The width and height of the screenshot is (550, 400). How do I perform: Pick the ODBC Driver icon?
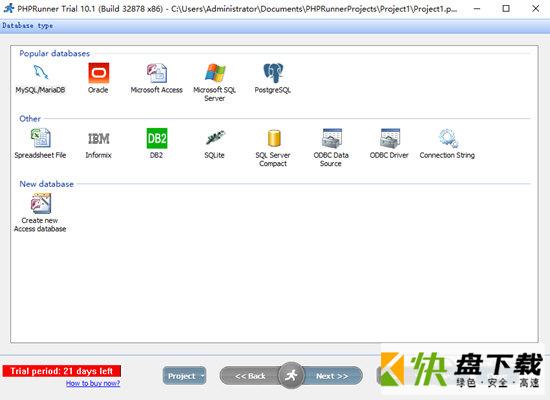click(x=390, y=138)
